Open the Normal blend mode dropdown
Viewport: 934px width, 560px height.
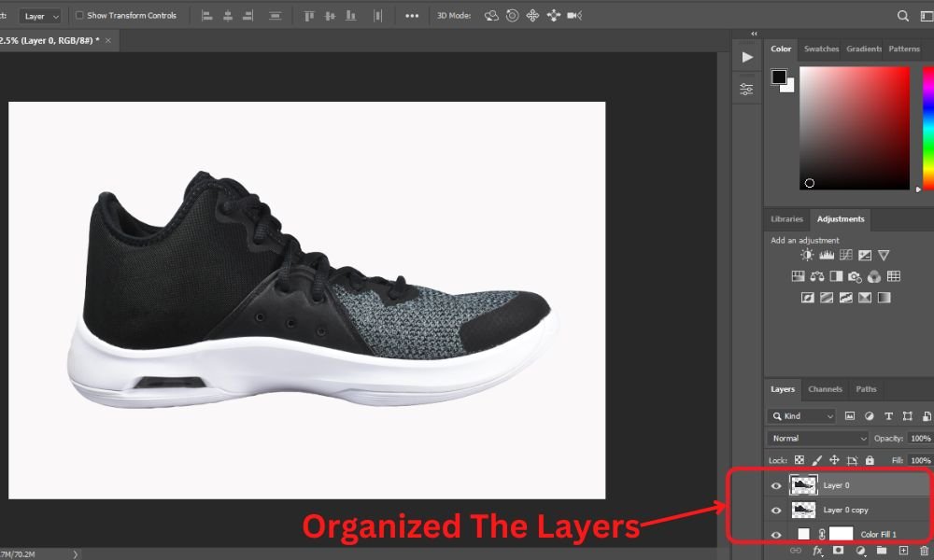pos(818,438)
